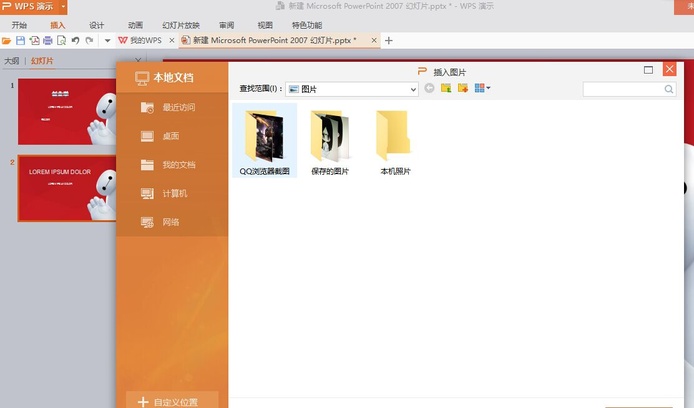Screen dimensions: 694x408
Task: Open the 插入 ribbon tab
Action: (58, 25)
